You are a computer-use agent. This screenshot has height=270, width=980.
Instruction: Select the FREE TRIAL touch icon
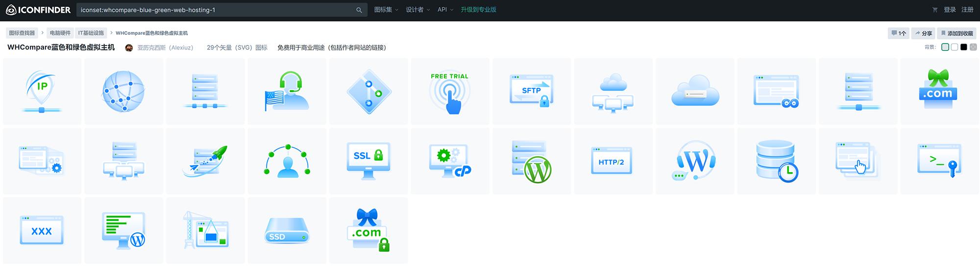click(450, 91)
